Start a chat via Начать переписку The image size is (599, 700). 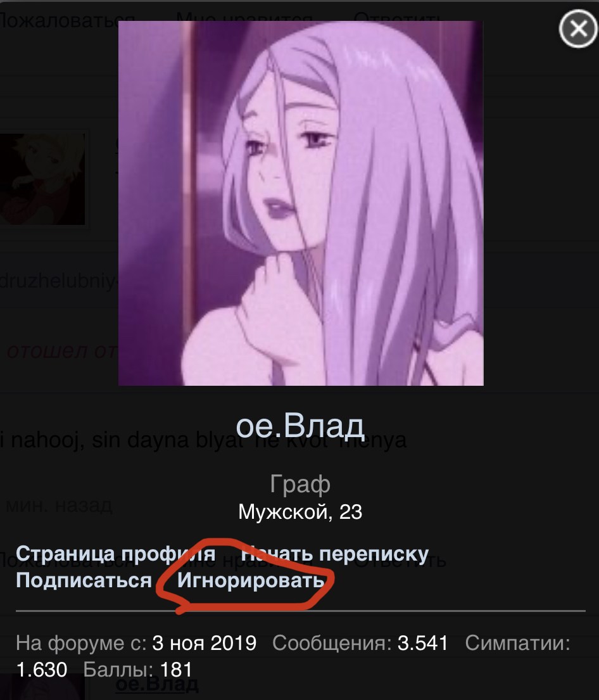pyautogui.click(x=335, y=554)
